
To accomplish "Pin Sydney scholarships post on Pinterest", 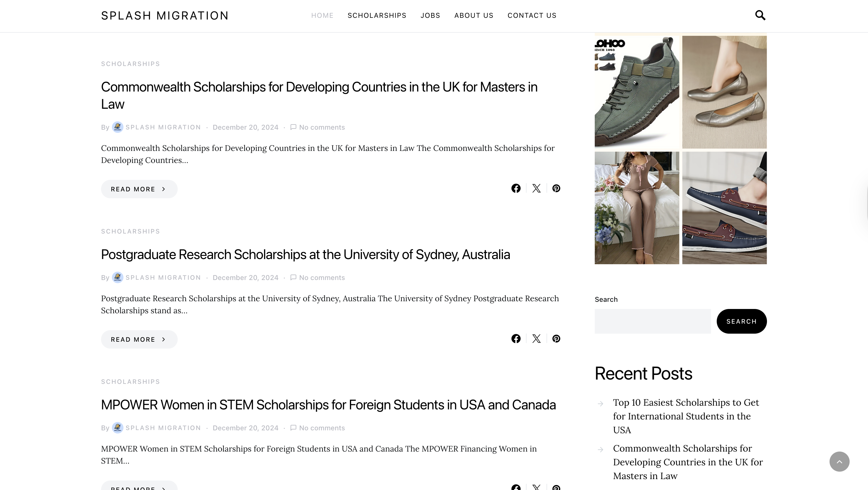I will pyautogui.click(x=556, y=339).
